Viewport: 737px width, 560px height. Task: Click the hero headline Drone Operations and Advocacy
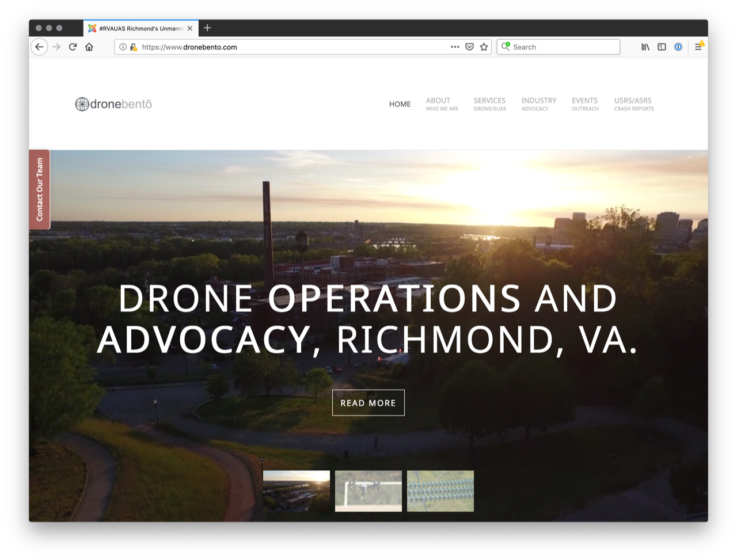[x=368, y=319]
